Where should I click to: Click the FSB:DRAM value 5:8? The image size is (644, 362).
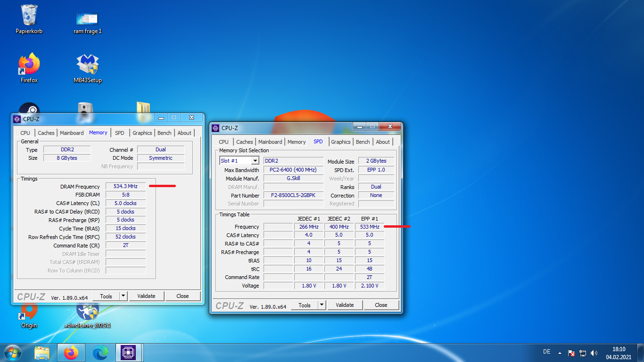pos(125,195)
